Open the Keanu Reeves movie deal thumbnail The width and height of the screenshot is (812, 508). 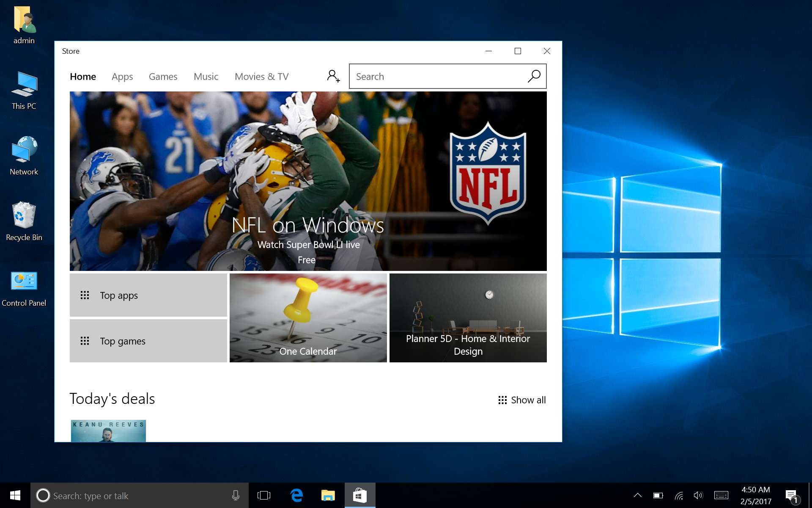point(108,431)
